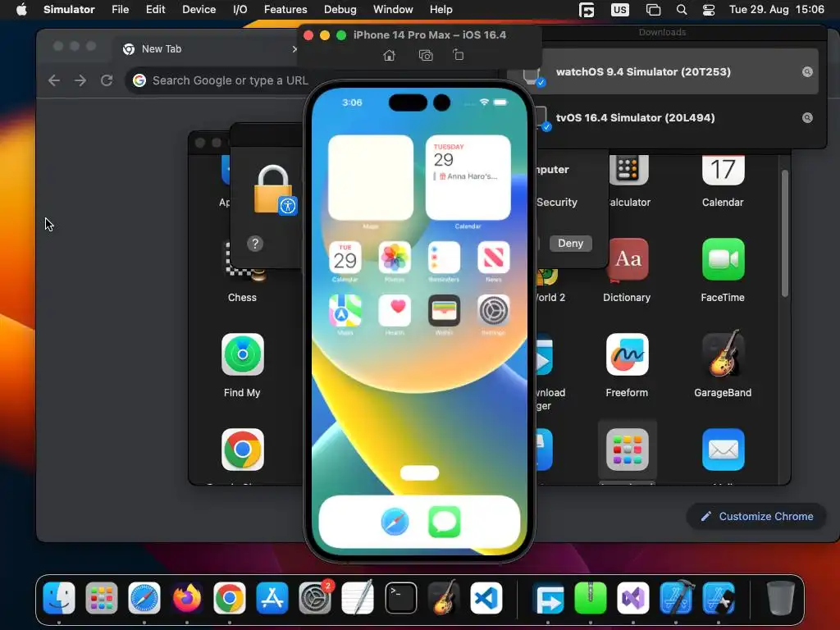Tap the Search pill above the iPhone dock
Viewport: 840px width, 630px height.
pos(419,472)
